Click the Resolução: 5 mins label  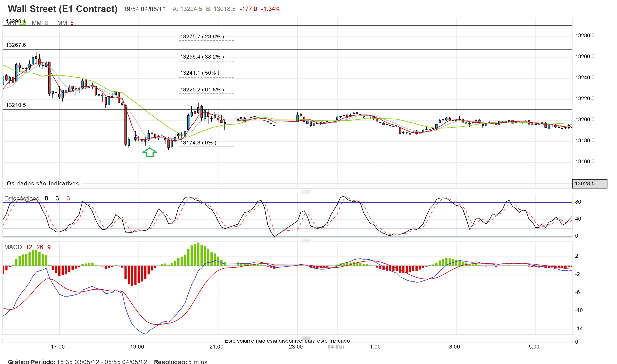point(181,361)
